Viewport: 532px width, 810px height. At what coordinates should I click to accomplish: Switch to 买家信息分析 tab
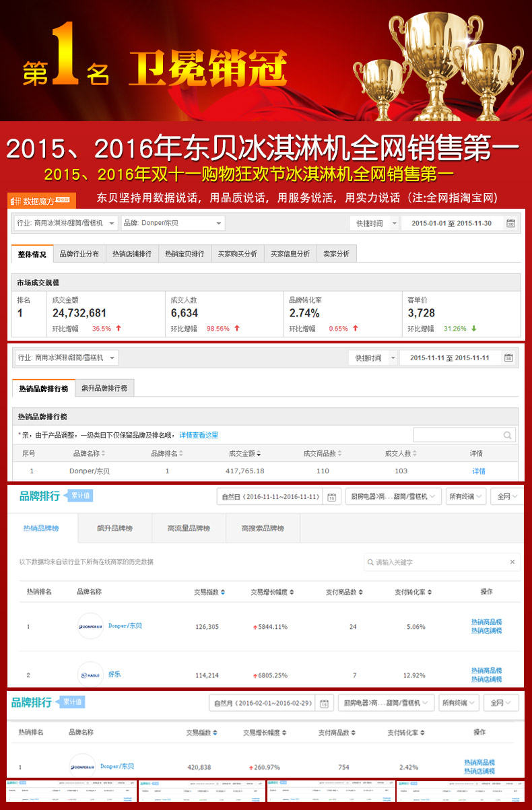coord(290,254)
